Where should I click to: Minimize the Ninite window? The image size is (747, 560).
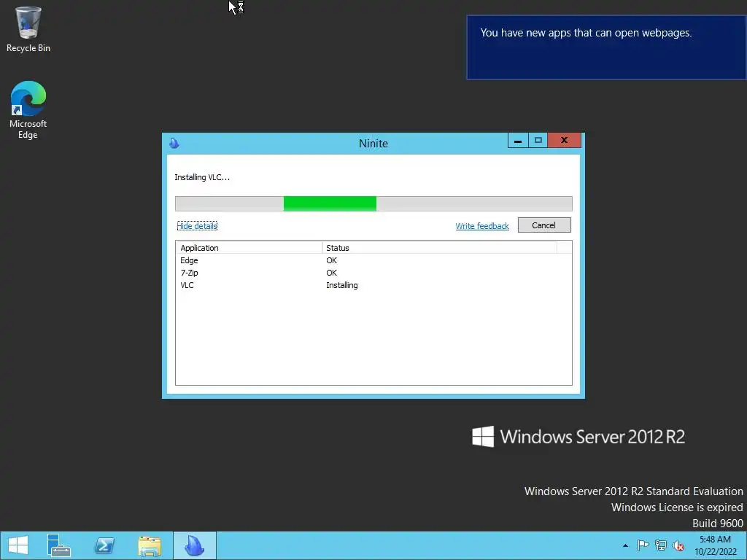(x=518, y=141)
